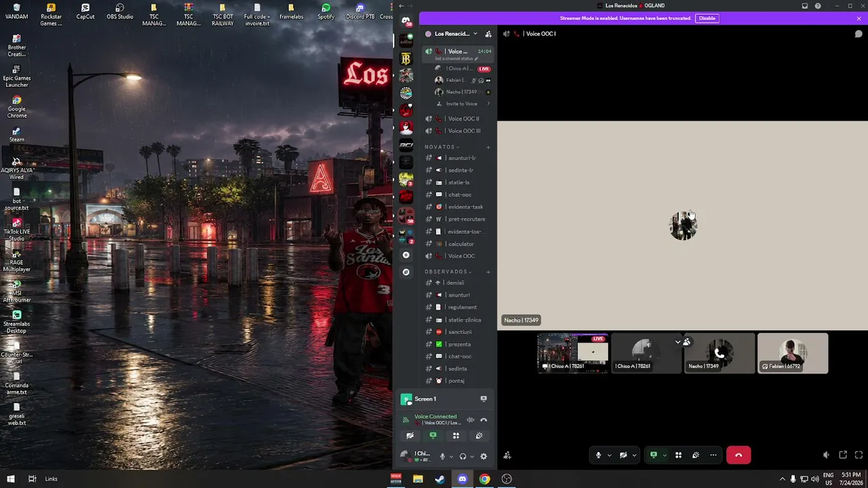Open camera options arrow in call bar
The image size is (868, 488).
(634, 455)
